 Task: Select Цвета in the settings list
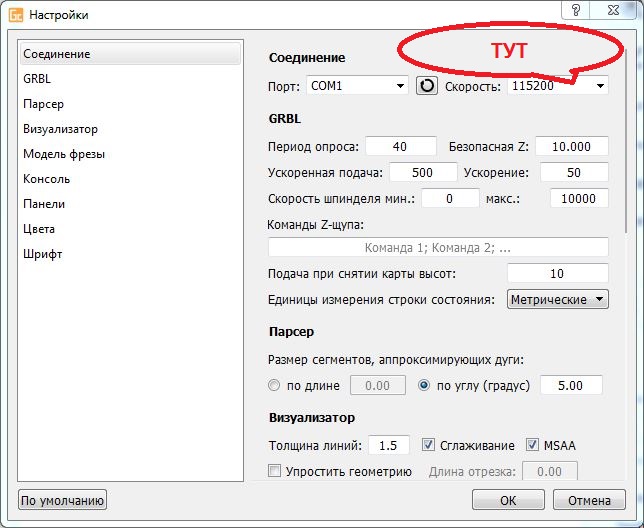(x=130, y=229)
